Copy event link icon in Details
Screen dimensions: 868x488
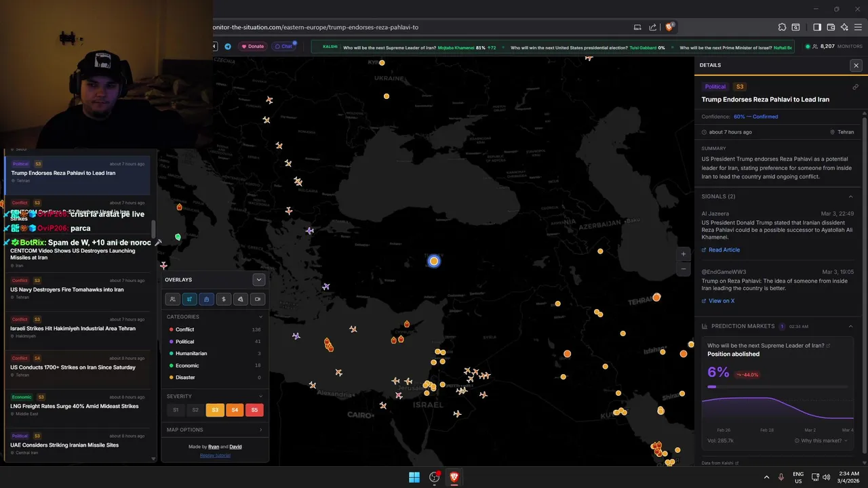pos(855,87)
